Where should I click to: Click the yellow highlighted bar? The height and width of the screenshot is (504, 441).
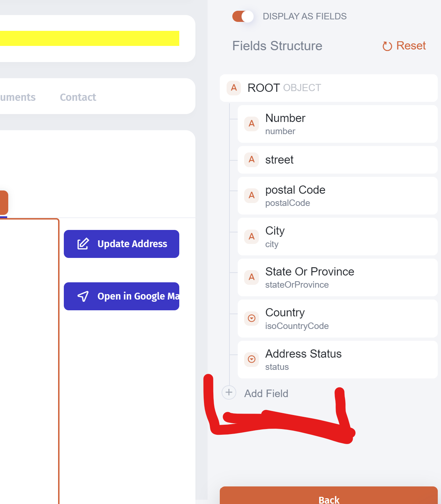pos(90,38)
